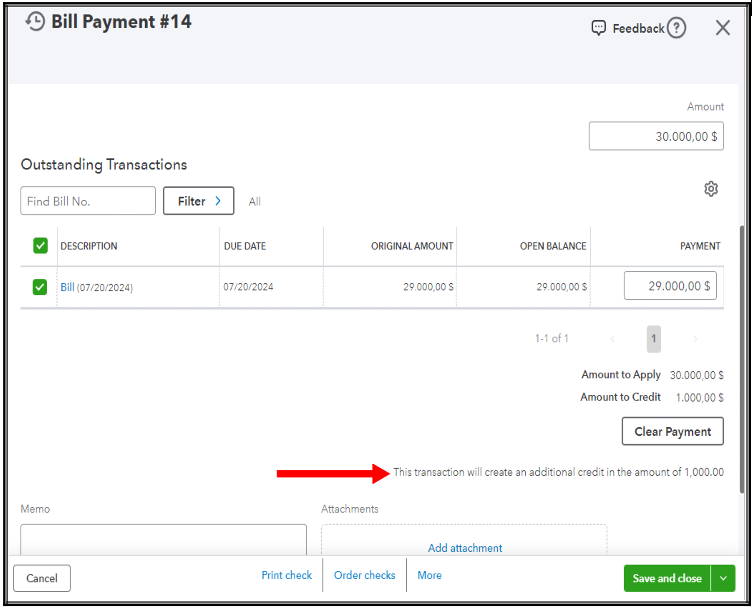Sort by the DUE DATE column header

tap(245, 246)
